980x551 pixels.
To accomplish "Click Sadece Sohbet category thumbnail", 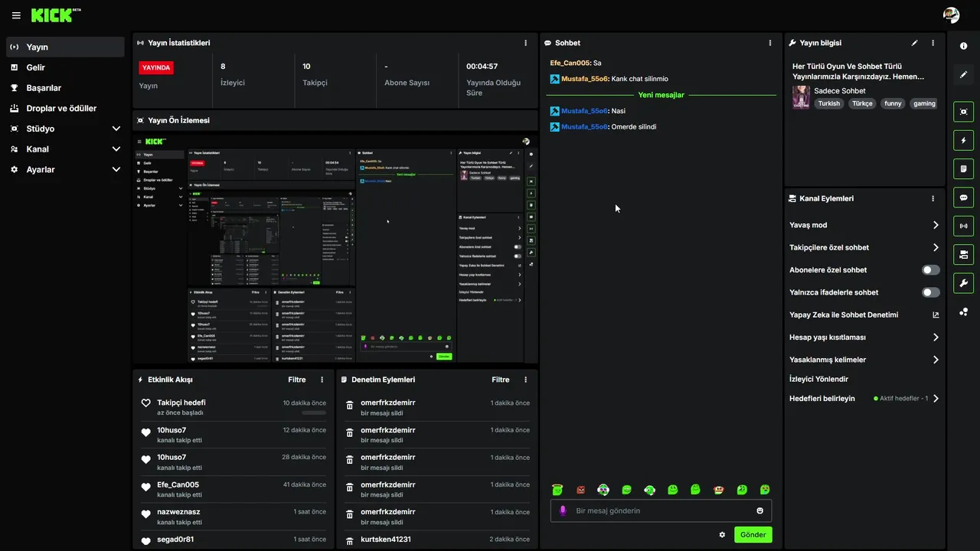I will [x=801, y=97].
